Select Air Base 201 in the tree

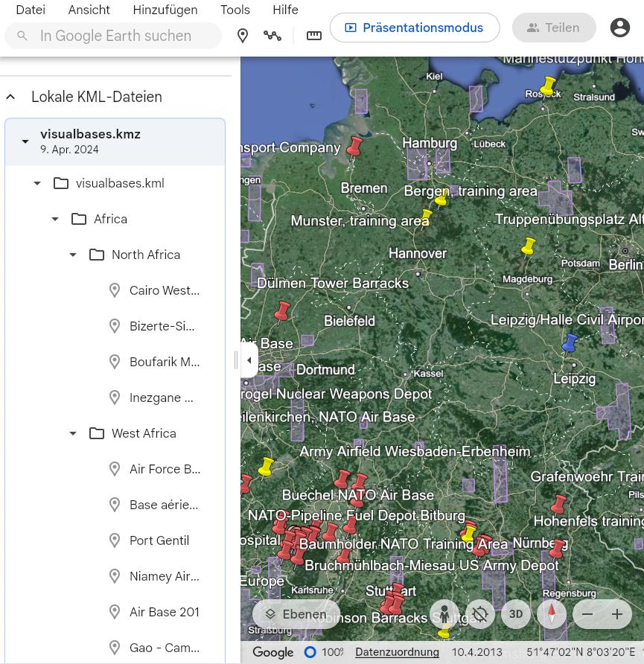click(165, 612)
